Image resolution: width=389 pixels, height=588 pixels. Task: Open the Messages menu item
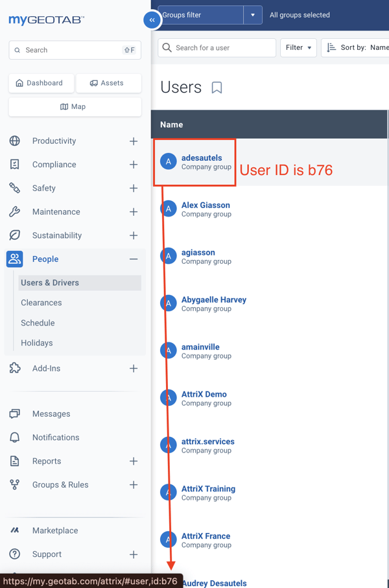click(x=51, y=414)
